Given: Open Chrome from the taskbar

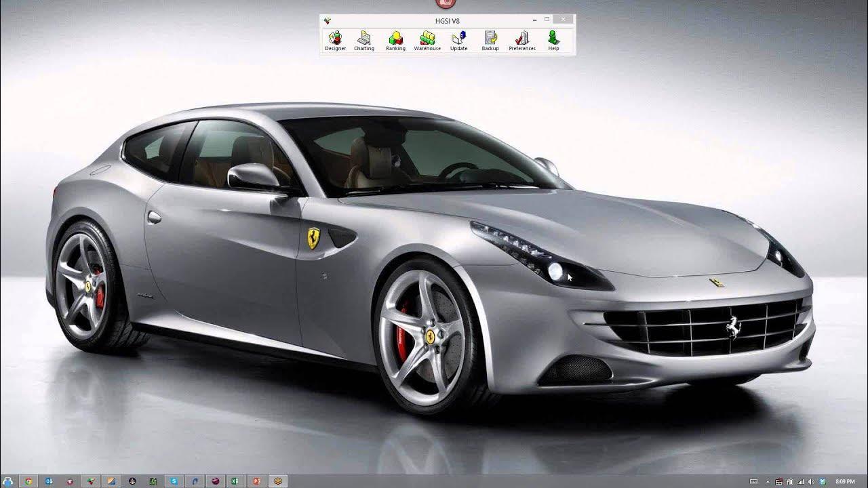Looking at the screenshot, I should (28, 481).
